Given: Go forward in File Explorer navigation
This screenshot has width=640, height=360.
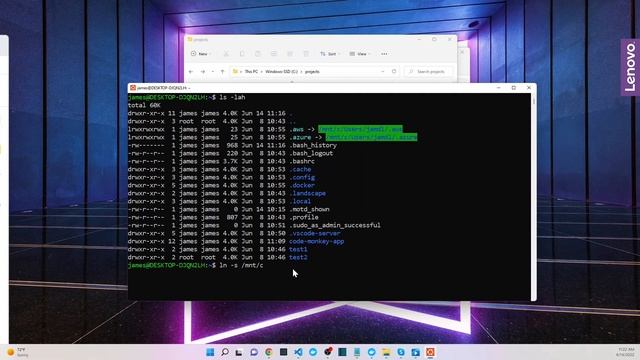Looking at the screenshot, I should coord(202,71).
